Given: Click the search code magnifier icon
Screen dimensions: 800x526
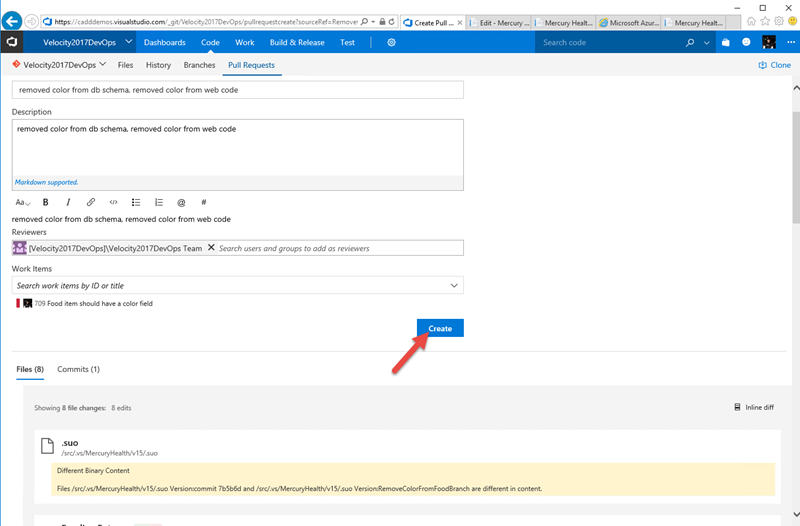Looking at the screenshot, I should click(x=690, y=42).
